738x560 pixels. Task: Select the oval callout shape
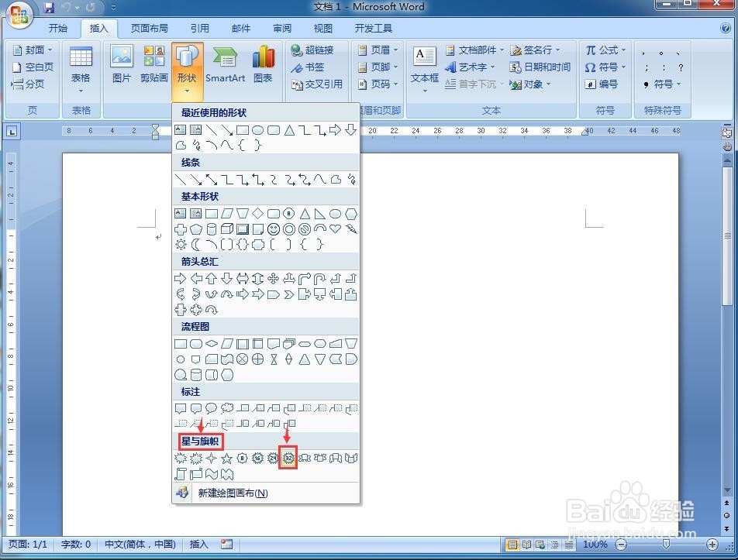(212, 408)
